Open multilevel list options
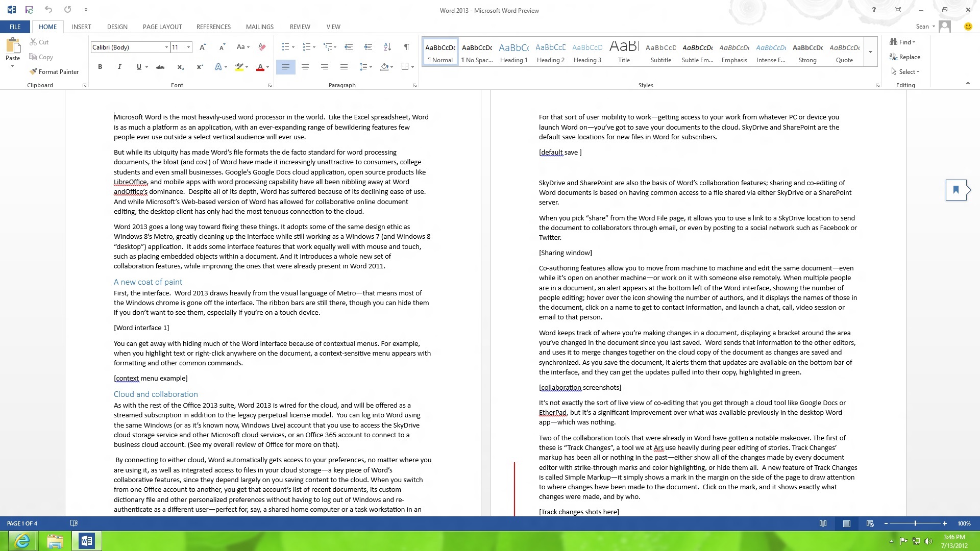980x551 pixels. [x=330, y=47]
